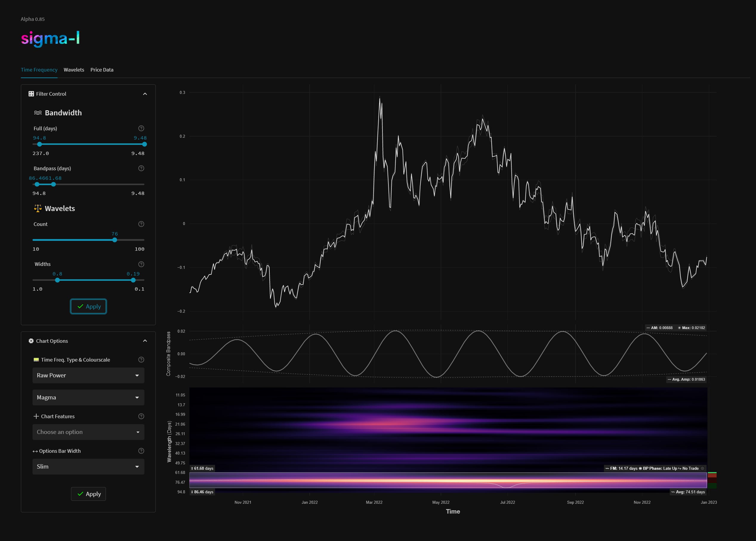Open the Raw Power dropdown

tap(88, 376)
